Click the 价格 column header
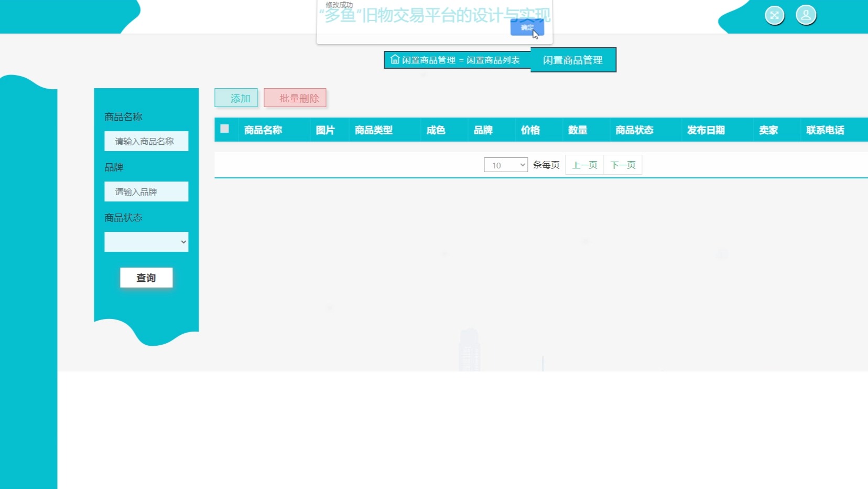Screen dimensions: 868x489 click(x=530, y=130)
